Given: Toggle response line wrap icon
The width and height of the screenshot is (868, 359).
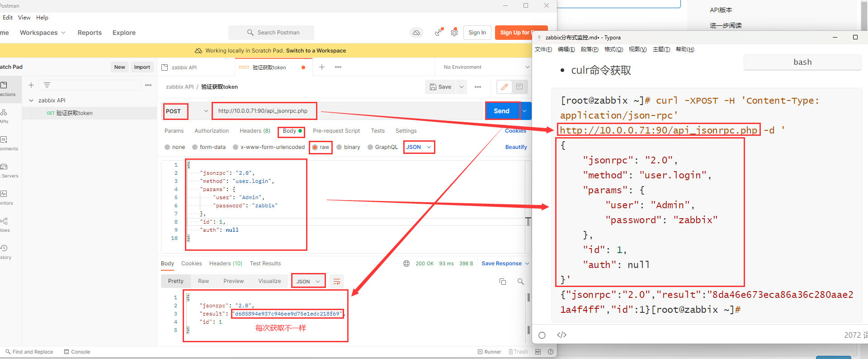Looking at the screenshot, I should pos(337,282).
